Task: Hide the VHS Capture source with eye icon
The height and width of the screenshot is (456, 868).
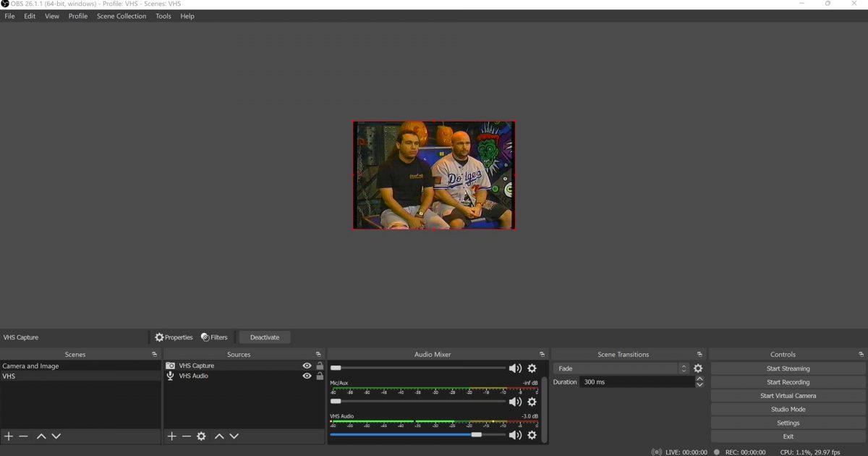Action: pyautogui.click(x=307, y=366)
